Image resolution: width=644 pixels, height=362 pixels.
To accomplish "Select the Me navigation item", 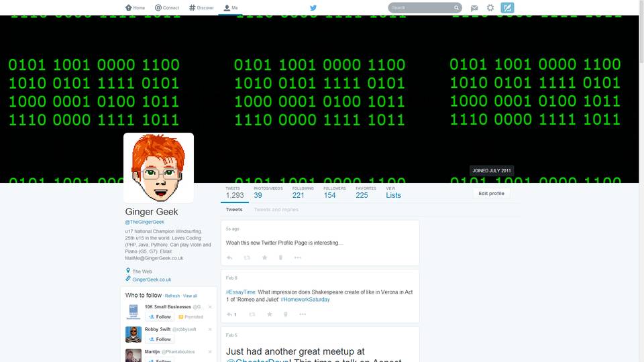I will (x=230, y=7).
